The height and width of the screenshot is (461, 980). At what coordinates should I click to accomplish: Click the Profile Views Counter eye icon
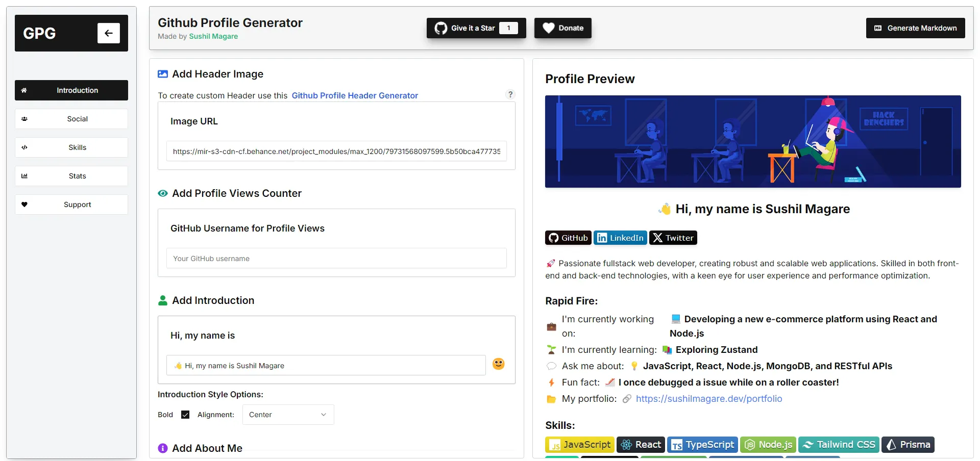pos(163,193)
